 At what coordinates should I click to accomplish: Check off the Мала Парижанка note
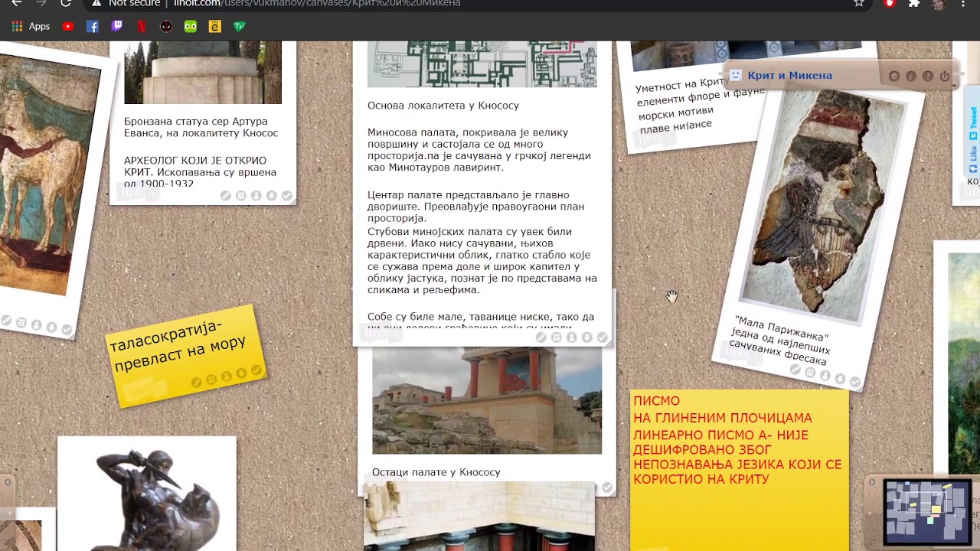click(855, 382)
